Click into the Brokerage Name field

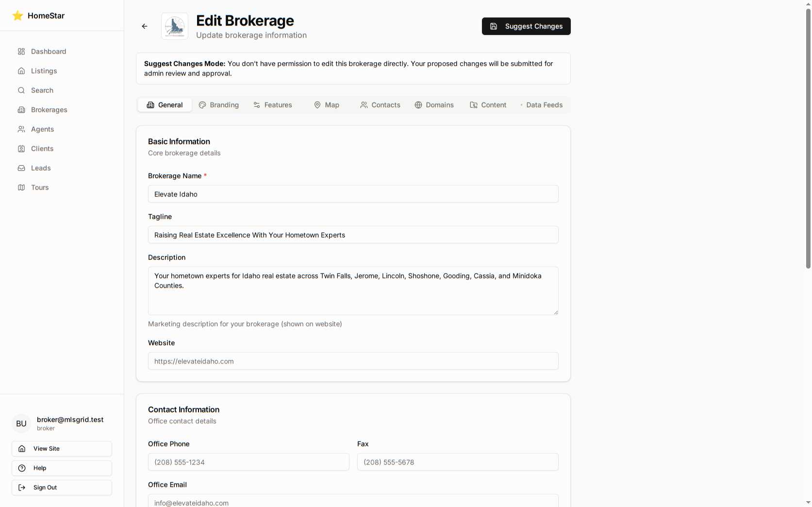pos(353,194)
